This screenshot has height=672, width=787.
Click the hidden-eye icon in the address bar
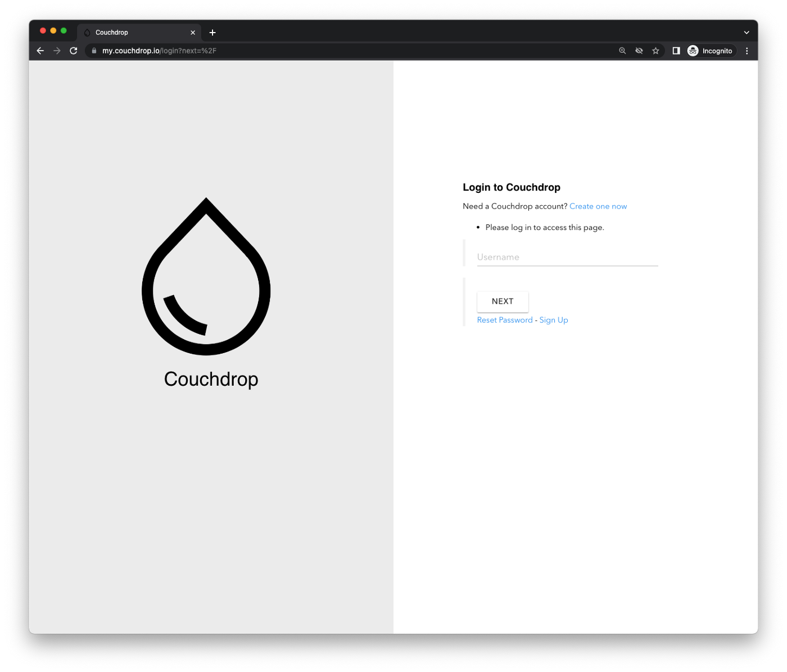(639, 51)
